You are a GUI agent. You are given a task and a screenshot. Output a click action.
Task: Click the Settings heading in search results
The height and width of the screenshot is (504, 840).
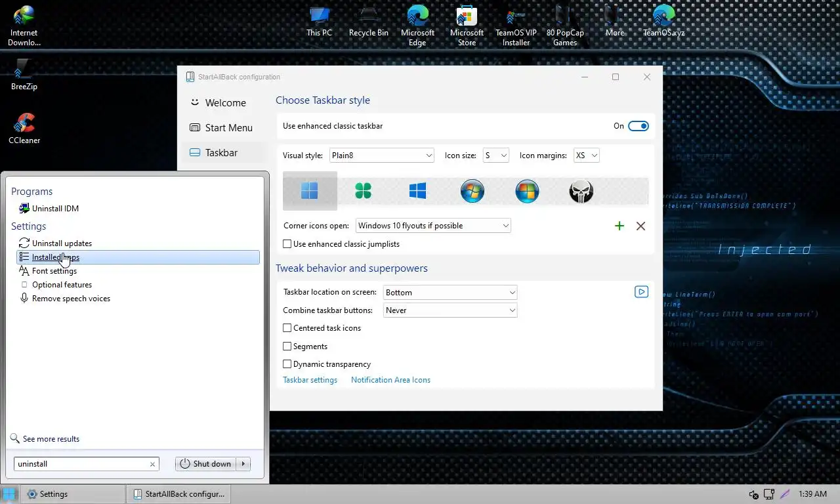pyautogui.click(x=28, y=226)
